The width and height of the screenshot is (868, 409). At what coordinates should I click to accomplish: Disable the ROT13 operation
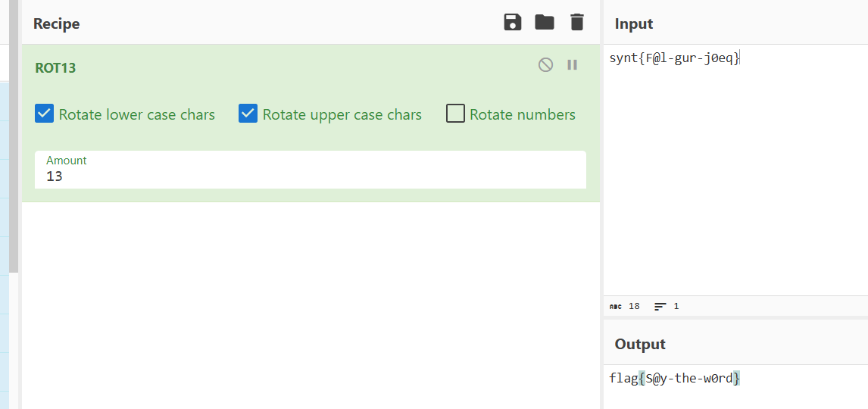pos(545,65)
